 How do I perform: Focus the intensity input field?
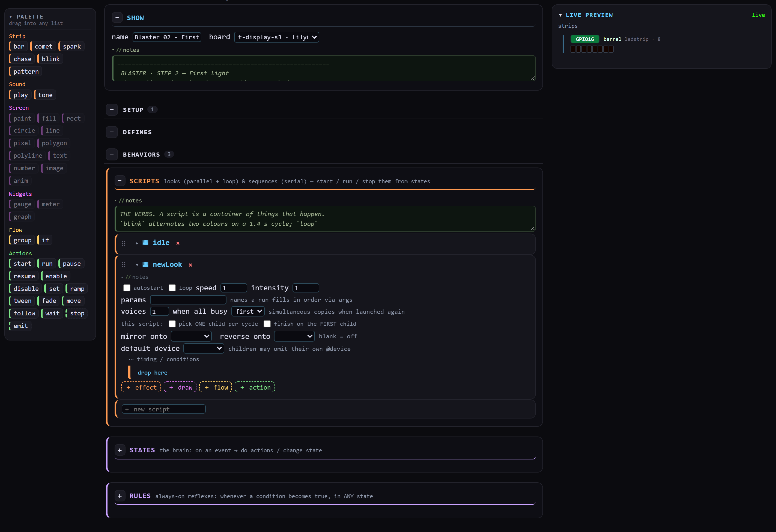point(306,288)
